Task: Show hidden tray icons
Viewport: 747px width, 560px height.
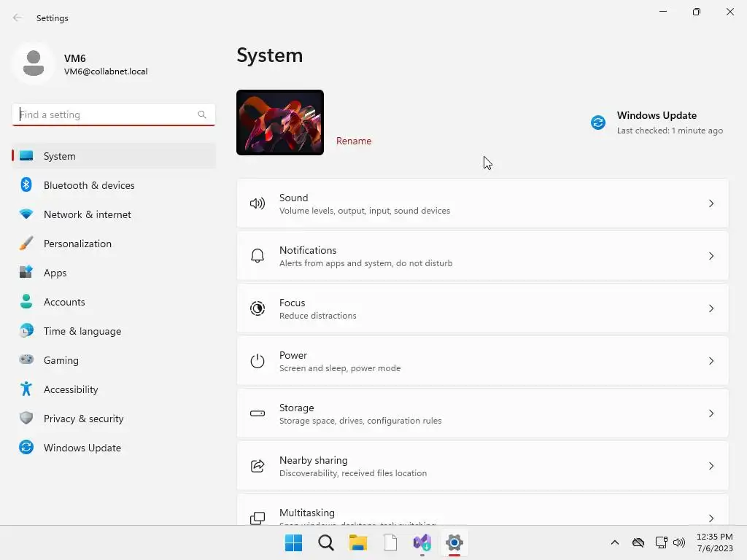Action: coord(614,542)
